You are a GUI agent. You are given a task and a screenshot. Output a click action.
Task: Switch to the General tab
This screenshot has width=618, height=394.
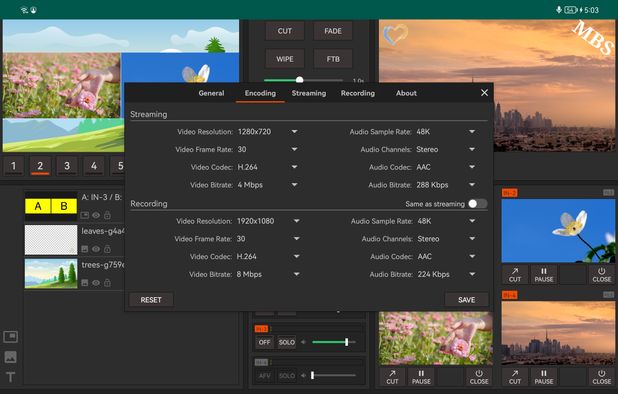coord(211,93)
